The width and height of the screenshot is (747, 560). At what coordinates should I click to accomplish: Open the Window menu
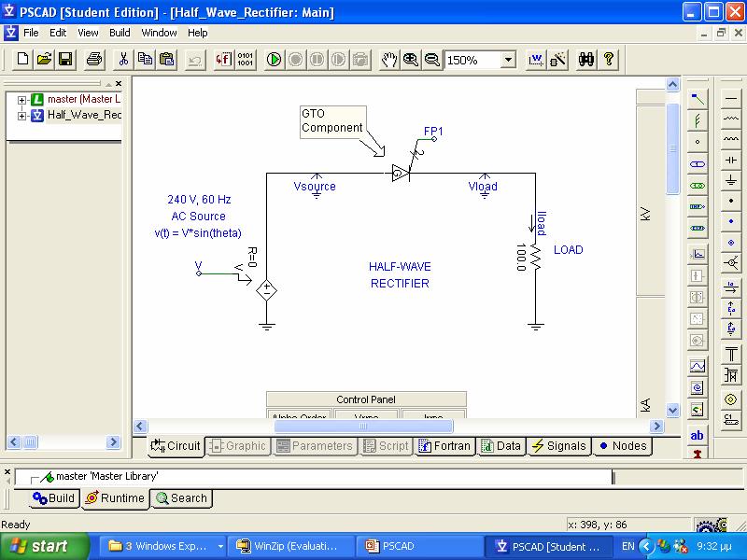click(159, 33)
